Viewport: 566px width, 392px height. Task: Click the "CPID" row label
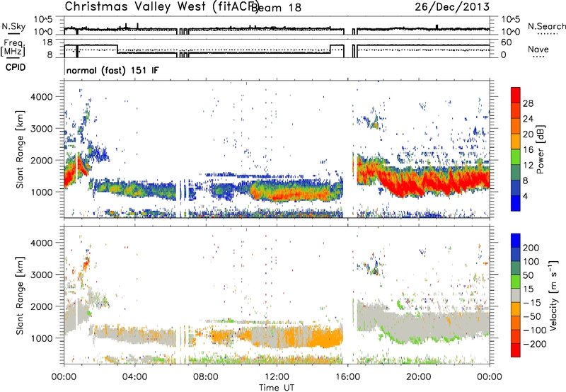[x=16, y=67]
